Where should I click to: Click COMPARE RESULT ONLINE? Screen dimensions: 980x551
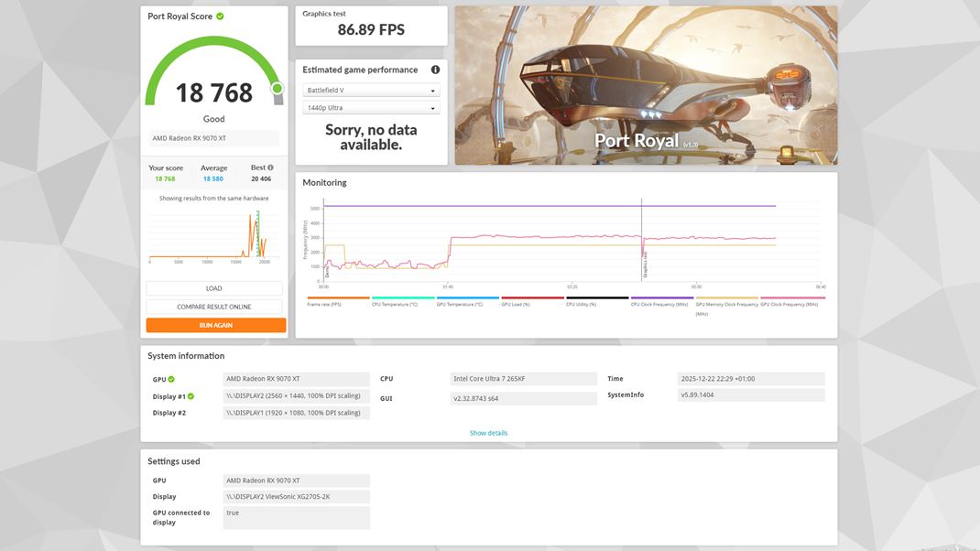pos(213,306)
